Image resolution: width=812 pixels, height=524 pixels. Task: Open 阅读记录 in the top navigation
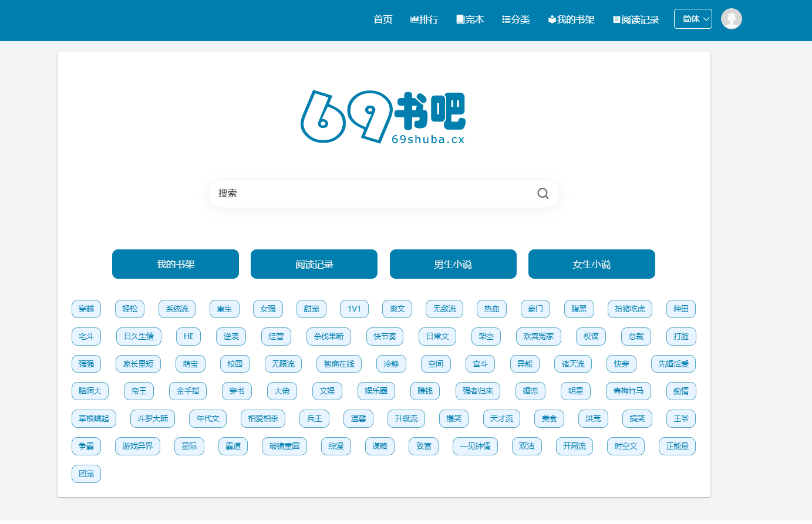(x=636, y=19)
